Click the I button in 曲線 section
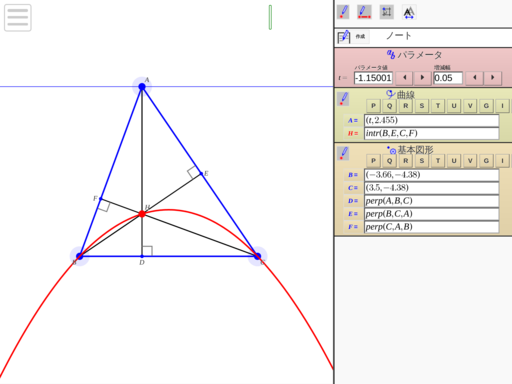The image size is (512, 384). [502, 106]
